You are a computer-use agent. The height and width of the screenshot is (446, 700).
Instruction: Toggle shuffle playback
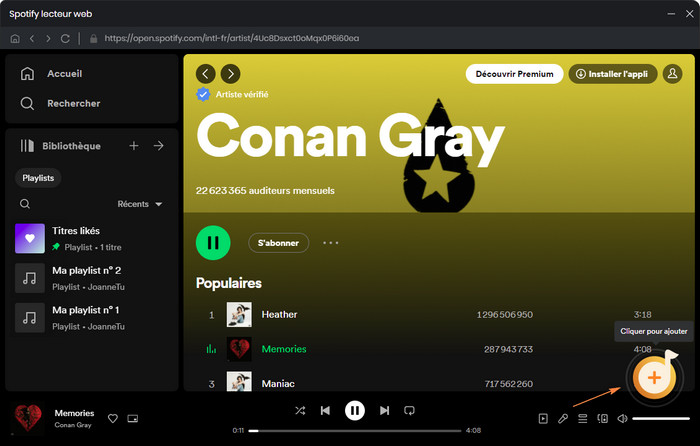click(300, 410)
